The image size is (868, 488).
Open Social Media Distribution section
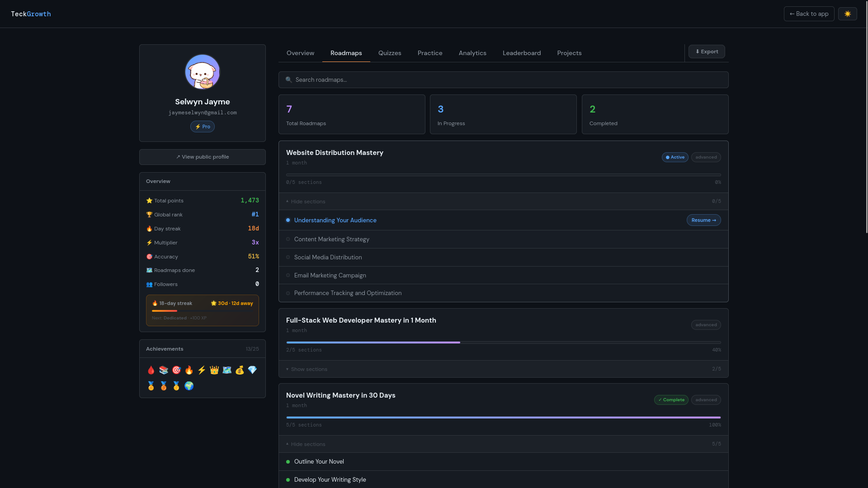[504, 257]
